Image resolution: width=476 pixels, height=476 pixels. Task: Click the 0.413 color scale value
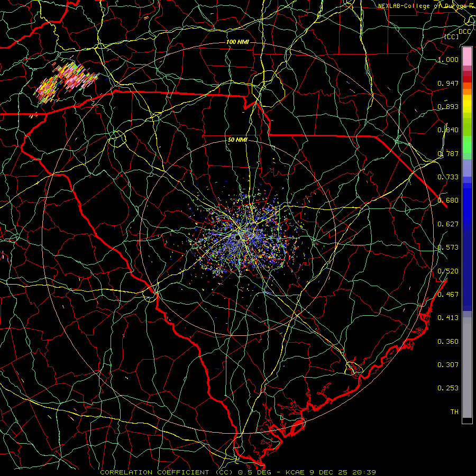[x=448, y=318]
